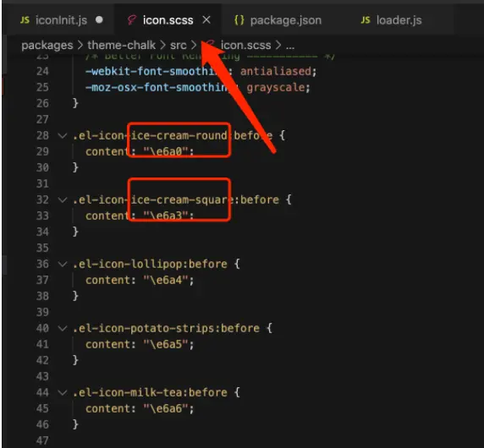Click the .el-icon-ice-cream-square selector
This screenshot has width=484, height=448.
pyautogui.click(x=176, y=199)
